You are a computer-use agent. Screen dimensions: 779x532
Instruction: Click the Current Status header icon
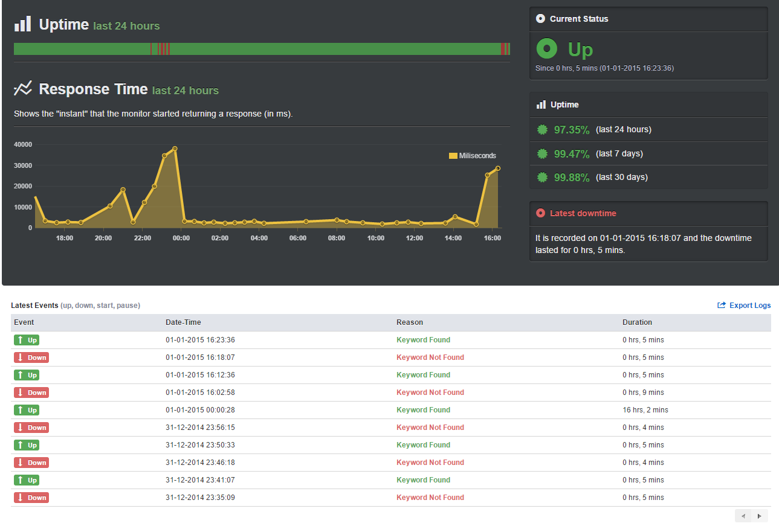pos(540,19)
